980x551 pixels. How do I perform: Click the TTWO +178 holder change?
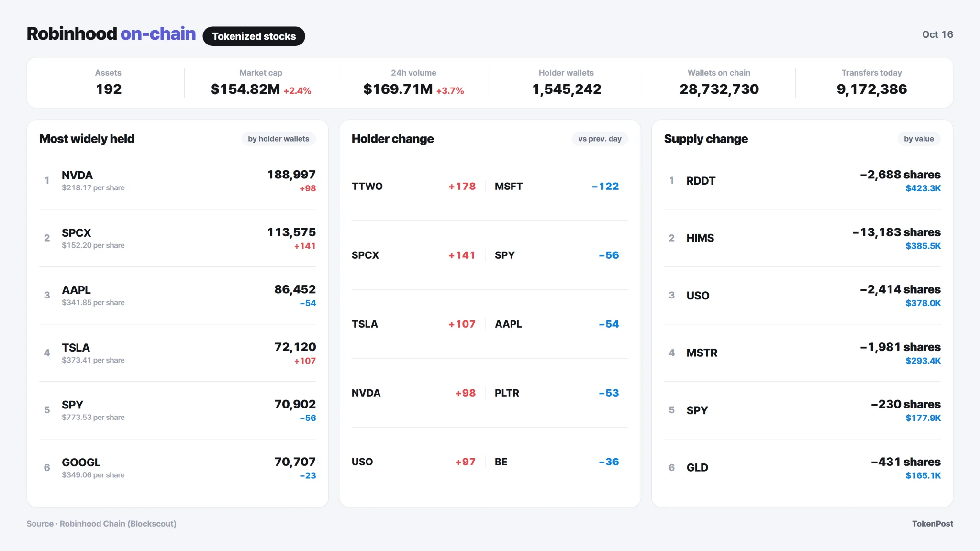tap(462, 186)
